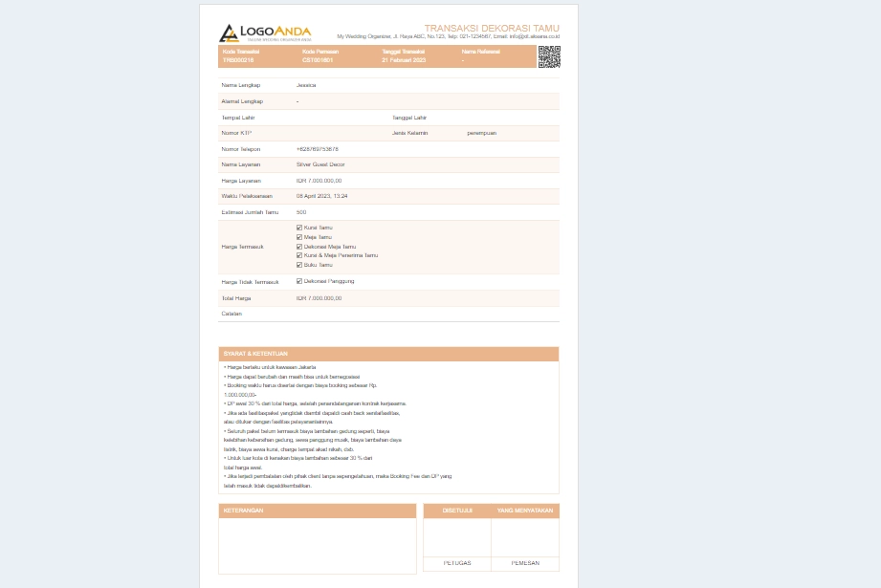This screenshot has height=588, width=881.
Task: Click the Silver Guest Decor service name
Action: [320, 164]
